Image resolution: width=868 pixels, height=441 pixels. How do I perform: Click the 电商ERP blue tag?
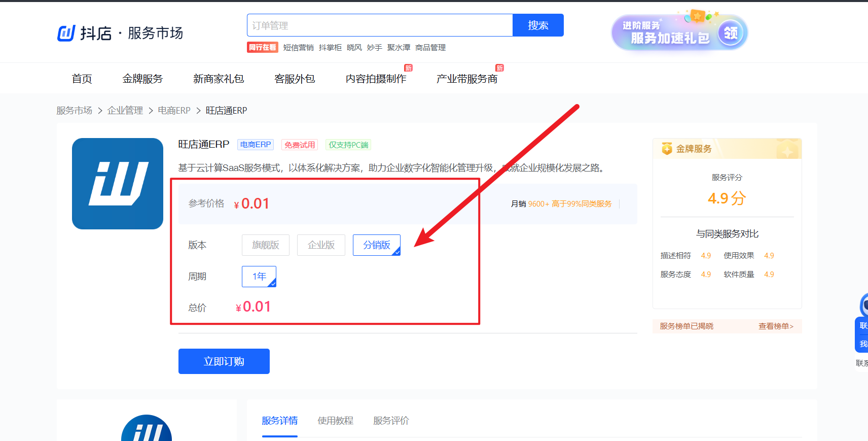[256, 145]
